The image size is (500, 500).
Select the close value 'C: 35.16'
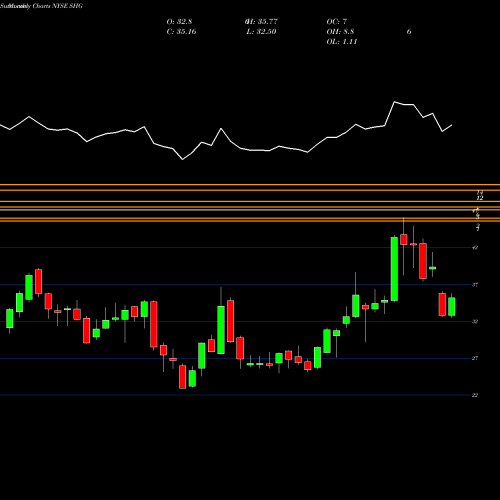pos(181,32)
